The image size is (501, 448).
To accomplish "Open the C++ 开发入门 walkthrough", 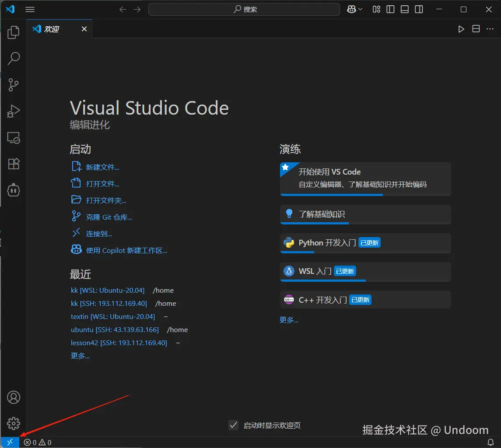I will point(365,300).
